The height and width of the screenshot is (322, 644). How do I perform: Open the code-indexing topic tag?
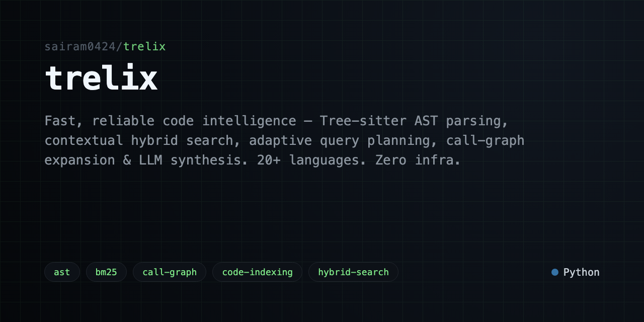257,272
